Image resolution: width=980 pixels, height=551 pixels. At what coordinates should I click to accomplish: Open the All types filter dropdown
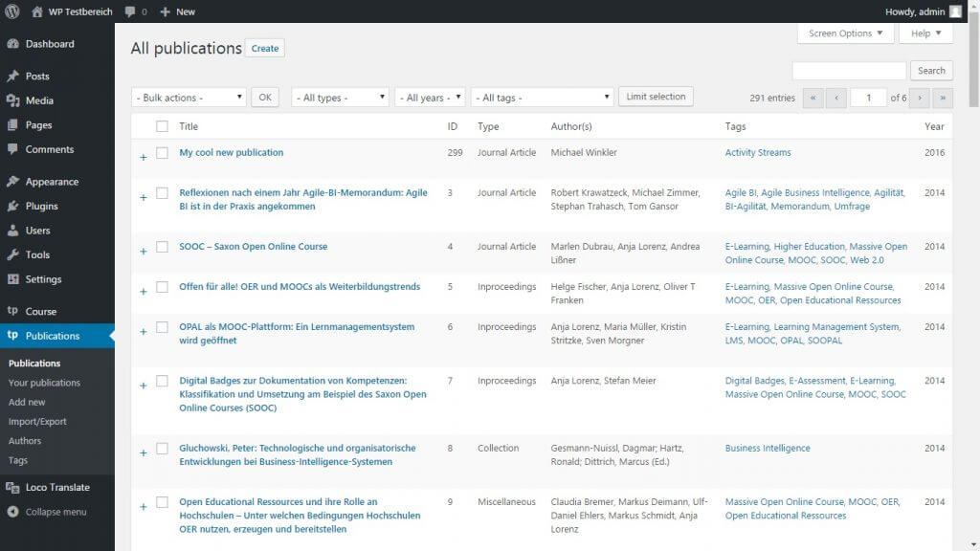click(340, 98)
